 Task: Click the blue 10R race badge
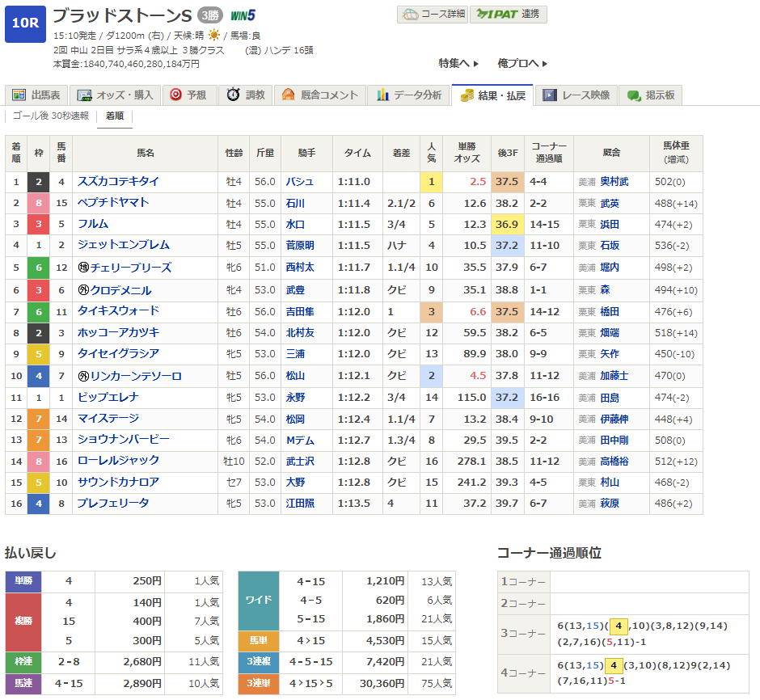(25, 23)
